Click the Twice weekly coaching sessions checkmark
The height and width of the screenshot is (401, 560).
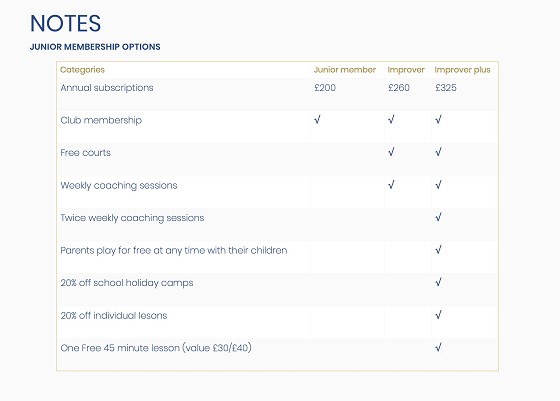coord(438,217)
